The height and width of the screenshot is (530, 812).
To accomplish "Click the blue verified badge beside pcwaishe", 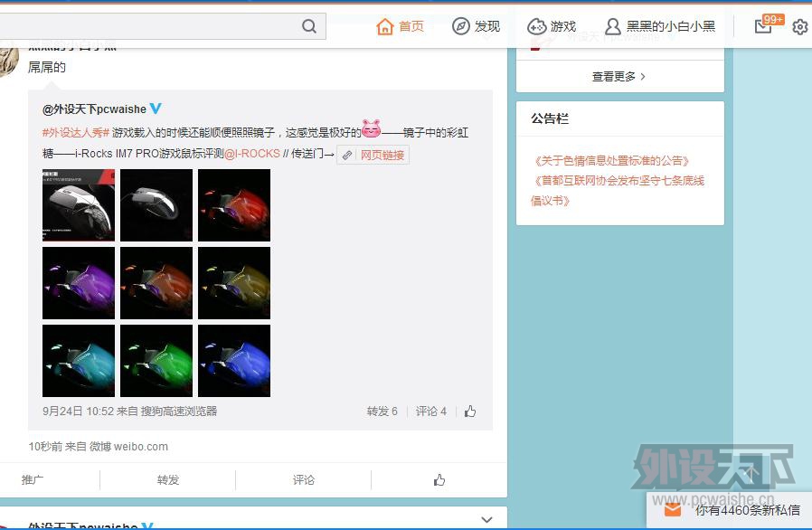I will [156, 109].
